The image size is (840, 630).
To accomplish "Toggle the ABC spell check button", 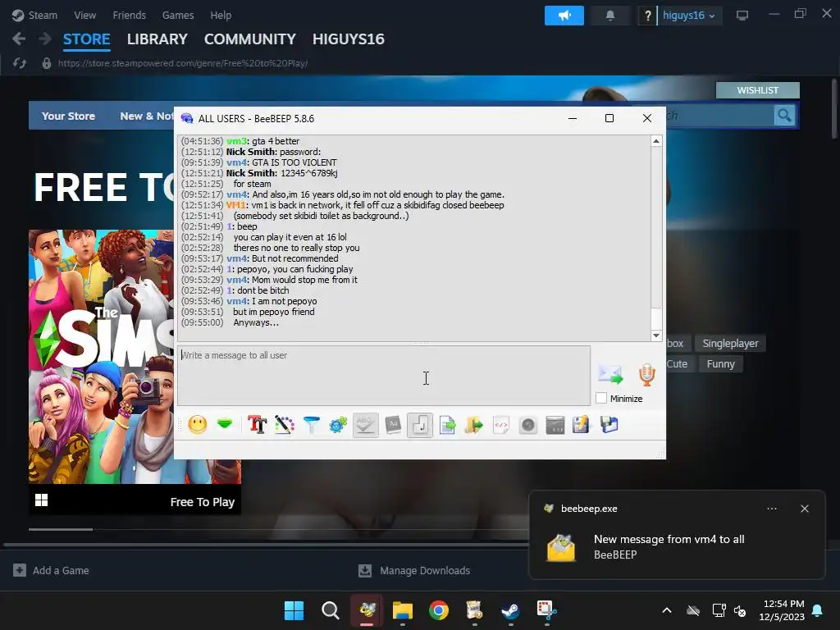I will [x=366, y=426].
